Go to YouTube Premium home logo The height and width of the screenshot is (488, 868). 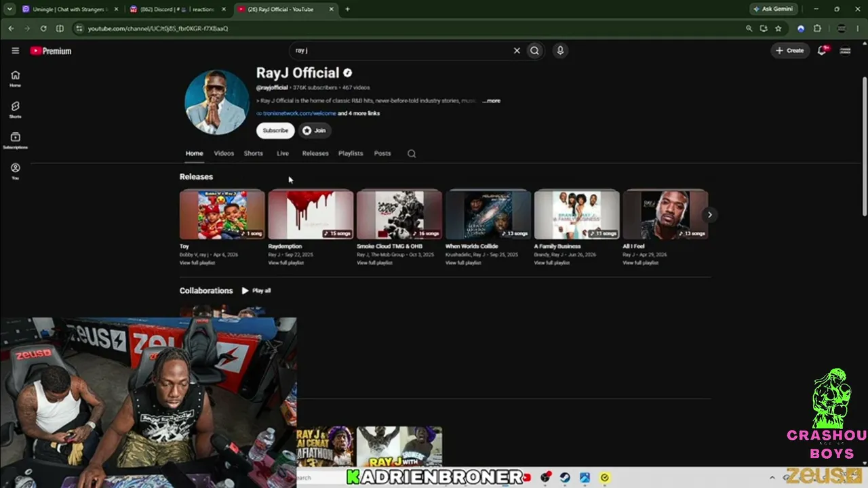point(51,51)
